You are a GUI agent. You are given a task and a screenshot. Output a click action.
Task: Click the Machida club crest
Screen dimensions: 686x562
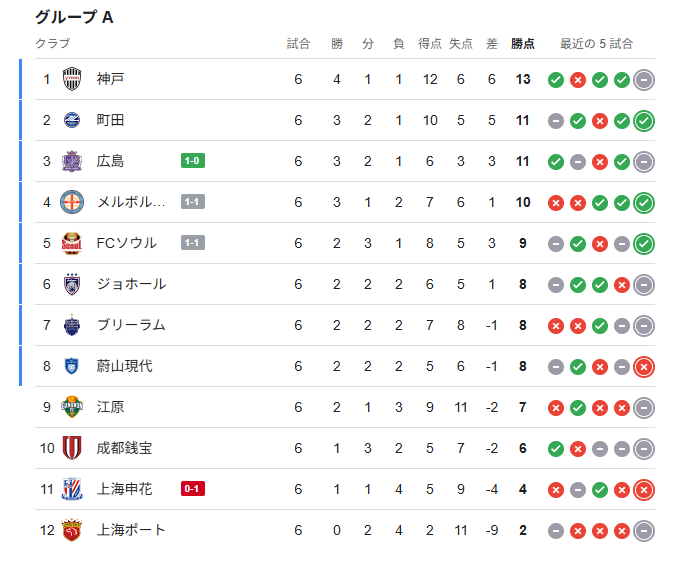point(73,121)
